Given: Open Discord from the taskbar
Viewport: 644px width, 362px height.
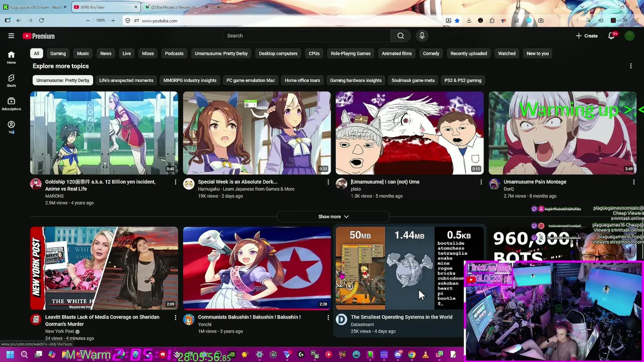Looking at the screenshot, I should click(x=398, y=354).
